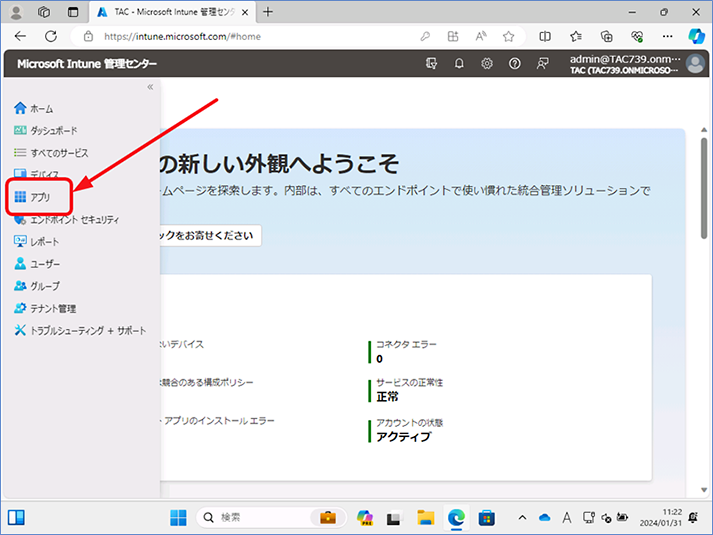Click the IME mode indicator A in the tray
Image resolution: width=713 pixels, height=535 pixels.
point(567,517)
